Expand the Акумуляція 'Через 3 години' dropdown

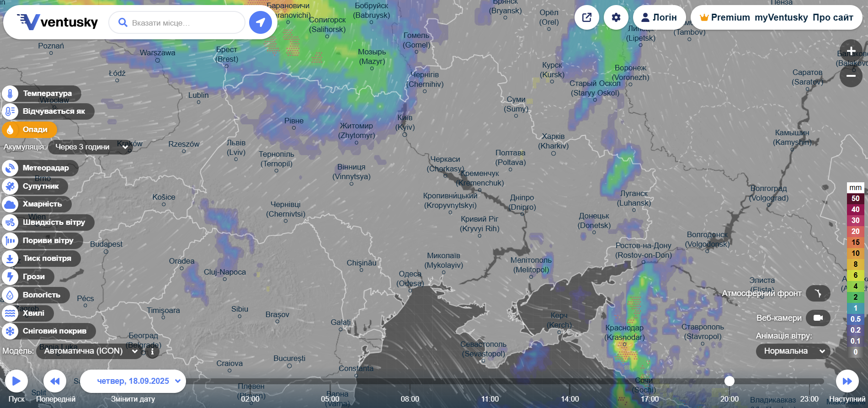90,147
